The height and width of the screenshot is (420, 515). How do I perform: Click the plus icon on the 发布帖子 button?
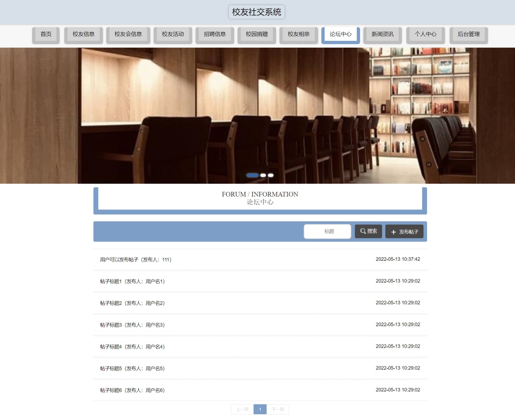pos(393,232)
